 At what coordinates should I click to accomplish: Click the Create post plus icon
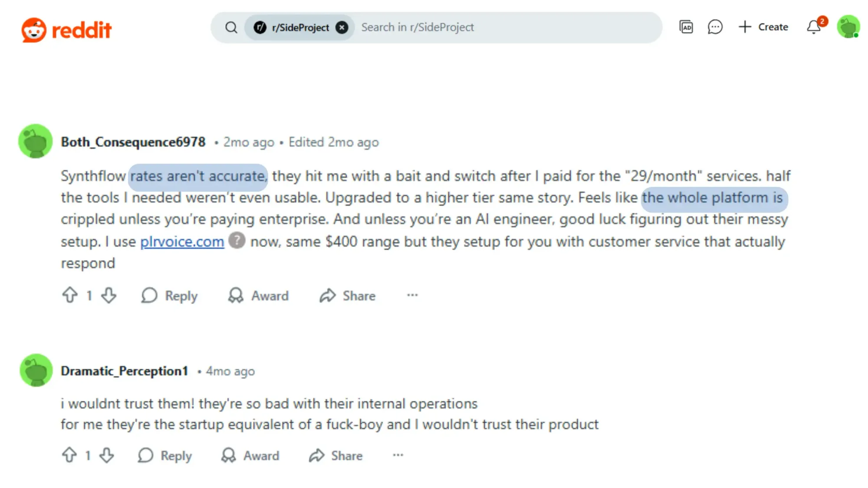point(744,27)
